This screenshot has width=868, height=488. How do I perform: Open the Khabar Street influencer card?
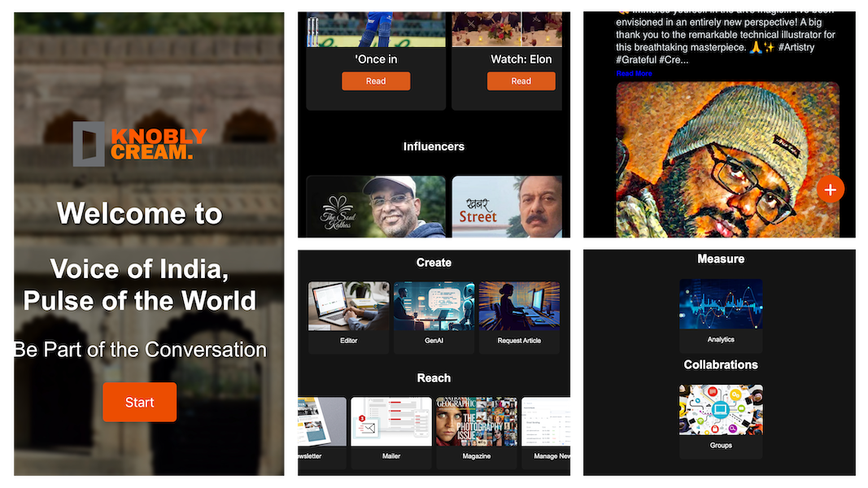coord(507,207)
